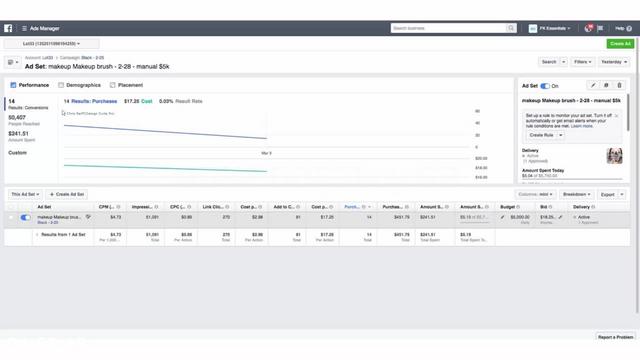640x360 pixels.
Task: Click the Results Purchases chart legend link
Action: click(94, 101)
